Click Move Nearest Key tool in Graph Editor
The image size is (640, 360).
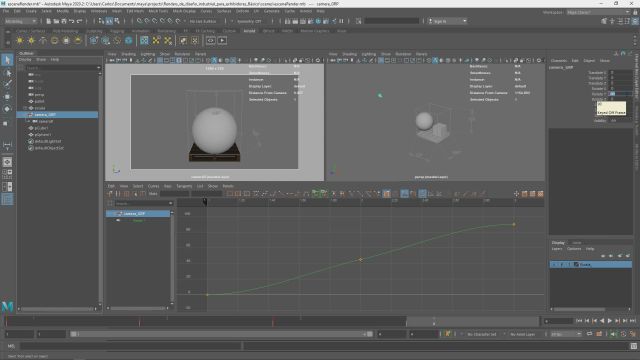[110, 194]
